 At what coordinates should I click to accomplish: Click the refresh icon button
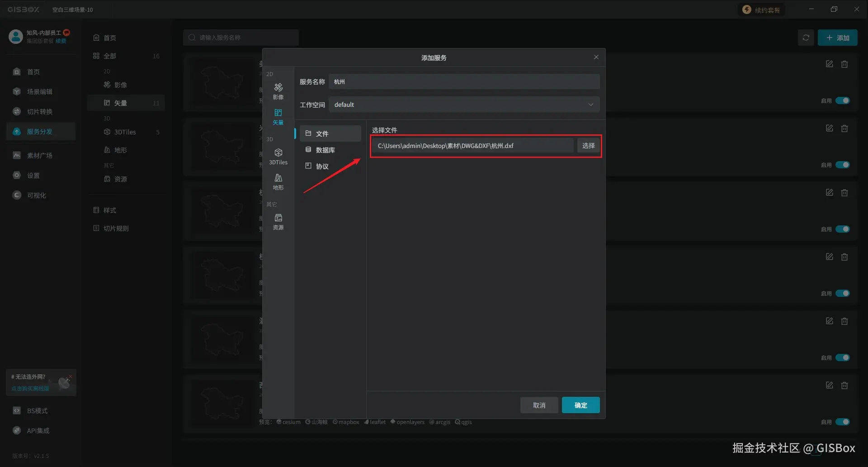806,38
